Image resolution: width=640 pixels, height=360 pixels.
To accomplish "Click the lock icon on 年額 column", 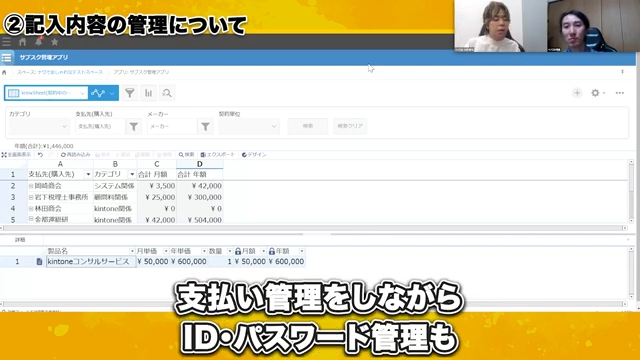I will pos(272,251).
